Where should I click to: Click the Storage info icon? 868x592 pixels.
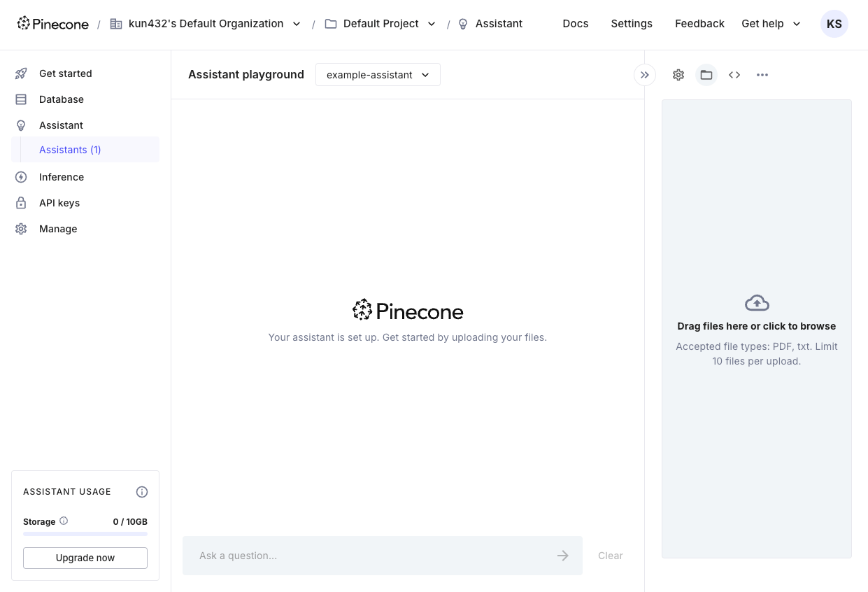(x=64, y=521)
